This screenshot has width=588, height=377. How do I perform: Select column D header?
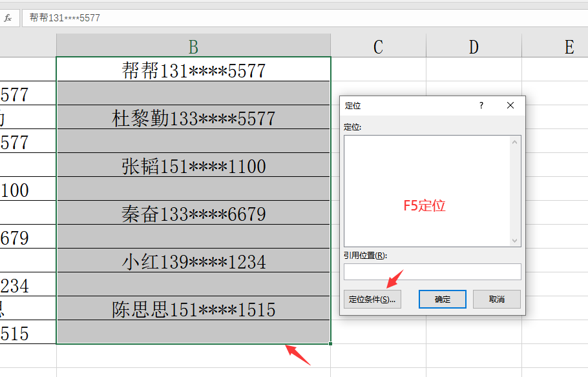click(474, 46)
